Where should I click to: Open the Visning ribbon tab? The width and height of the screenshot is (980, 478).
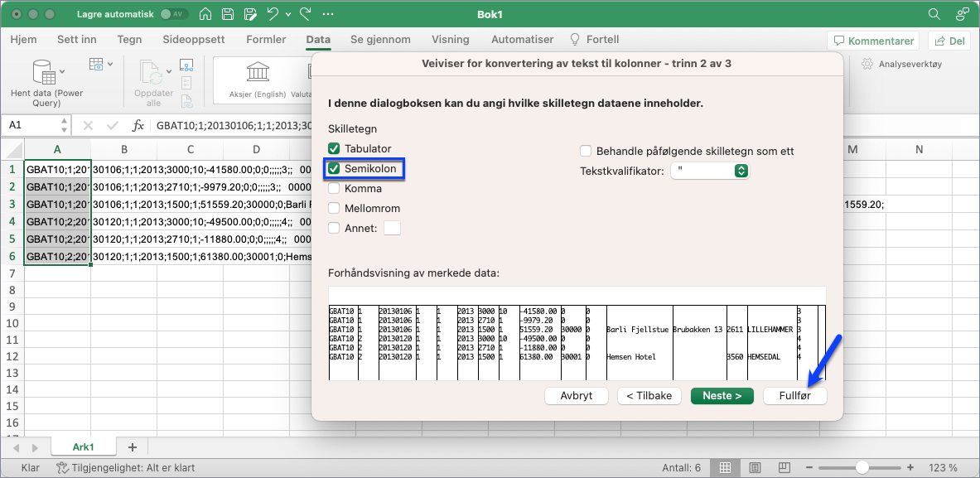coord(451,40)
